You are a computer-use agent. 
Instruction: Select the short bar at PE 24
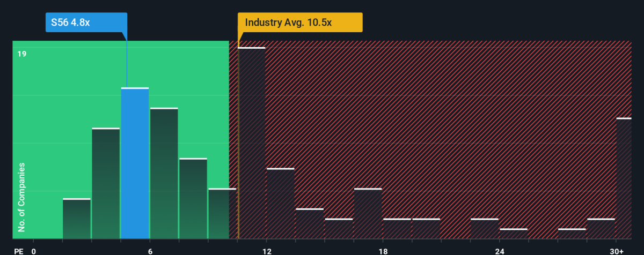[x=513, y=234]
